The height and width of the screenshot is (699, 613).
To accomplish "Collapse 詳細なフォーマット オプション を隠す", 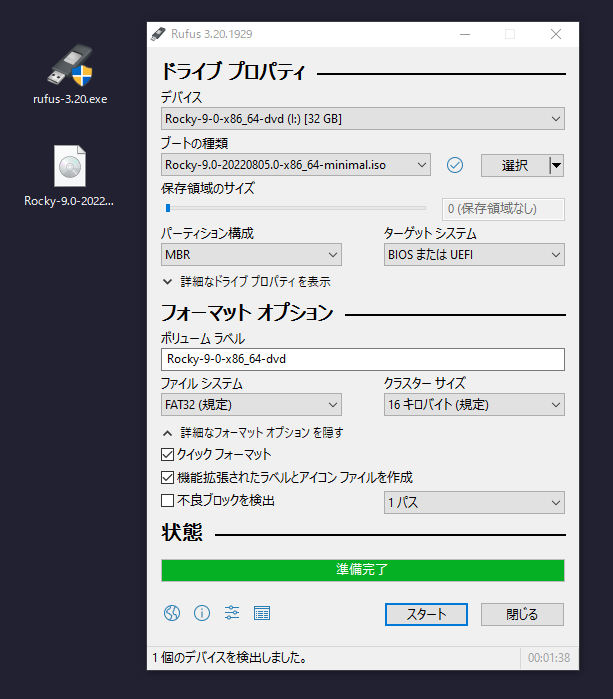I will pos(253,433).
